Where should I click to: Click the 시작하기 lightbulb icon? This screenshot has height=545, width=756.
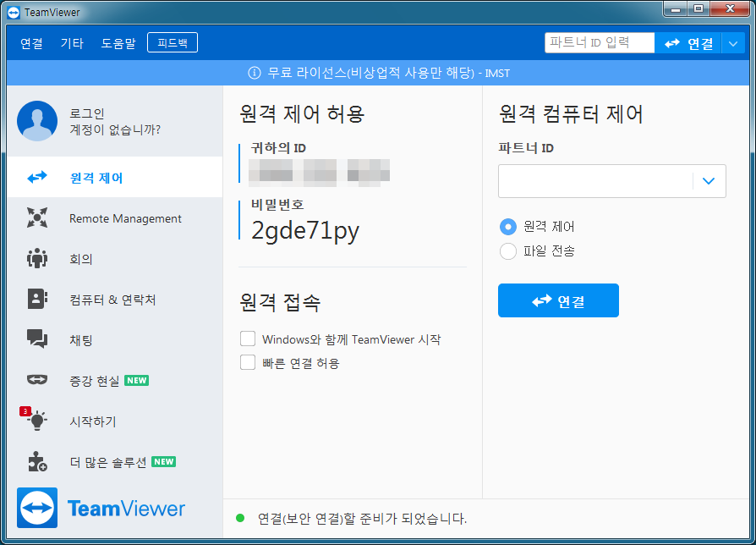pyautogui.click(x=37, y=421)
